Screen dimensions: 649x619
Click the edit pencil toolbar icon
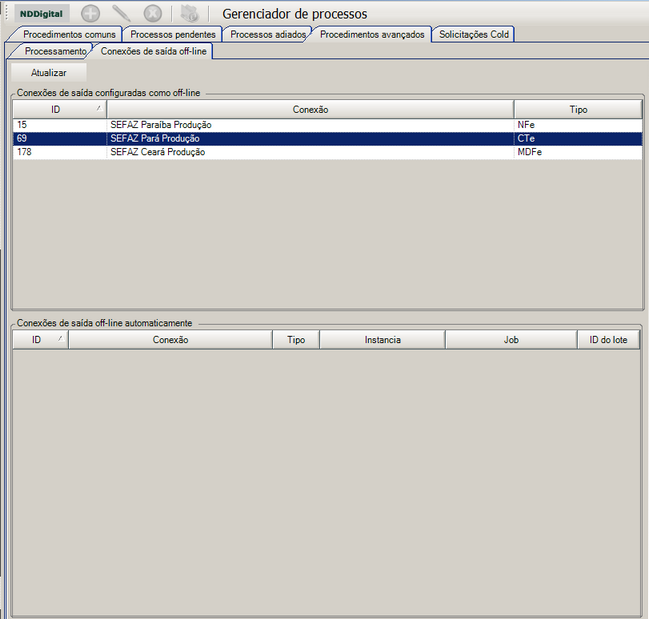coord(121,14)
